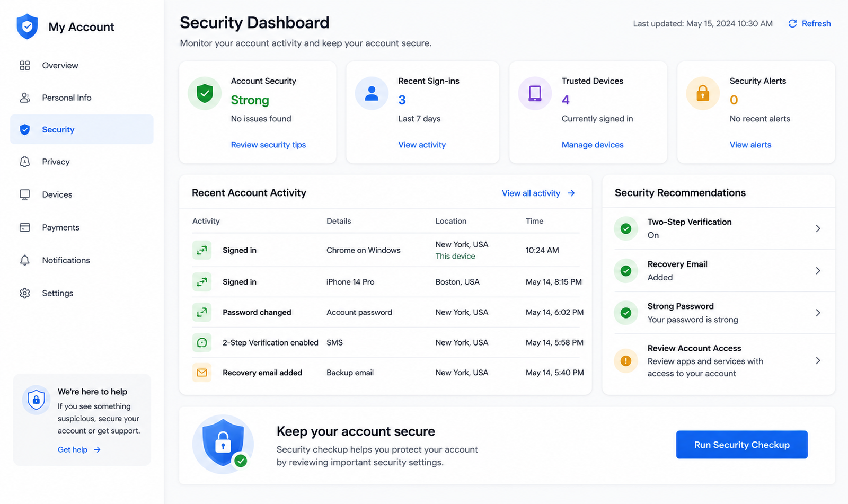Expand the Strong Password chevron

(x=818, y=313)
